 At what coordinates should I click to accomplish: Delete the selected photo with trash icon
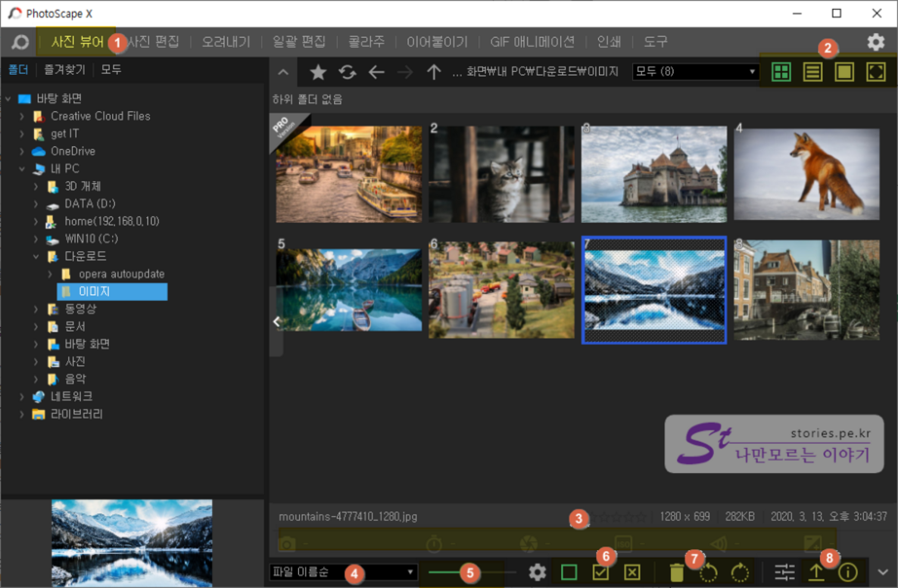point(677,572)
